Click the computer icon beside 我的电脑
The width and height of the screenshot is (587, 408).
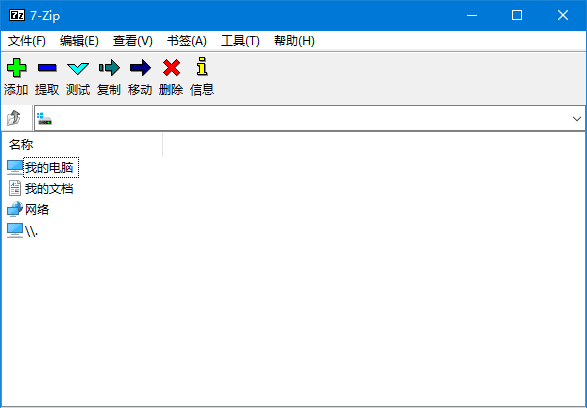click(15, 167)
